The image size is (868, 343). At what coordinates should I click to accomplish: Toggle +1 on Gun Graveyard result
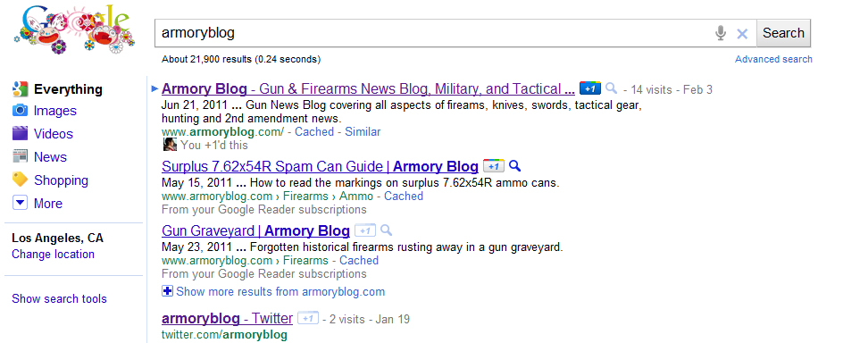tap(365, 230)
